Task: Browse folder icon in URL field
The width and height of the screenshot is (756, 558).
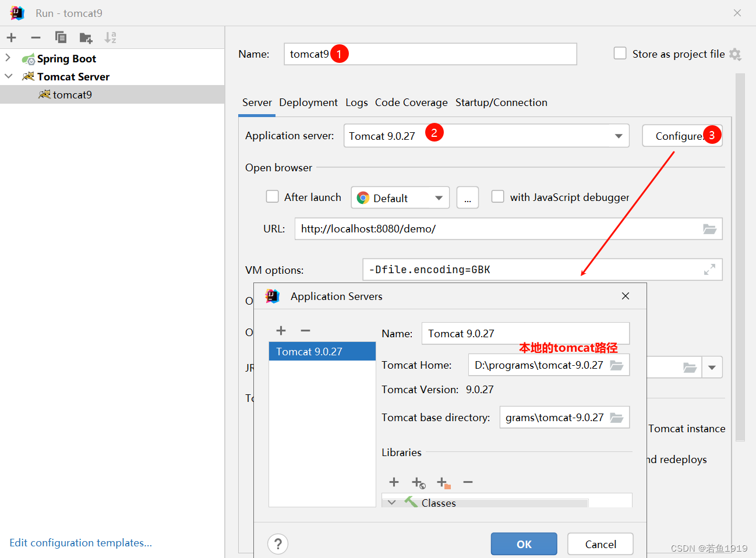Action: click(709, 229)
